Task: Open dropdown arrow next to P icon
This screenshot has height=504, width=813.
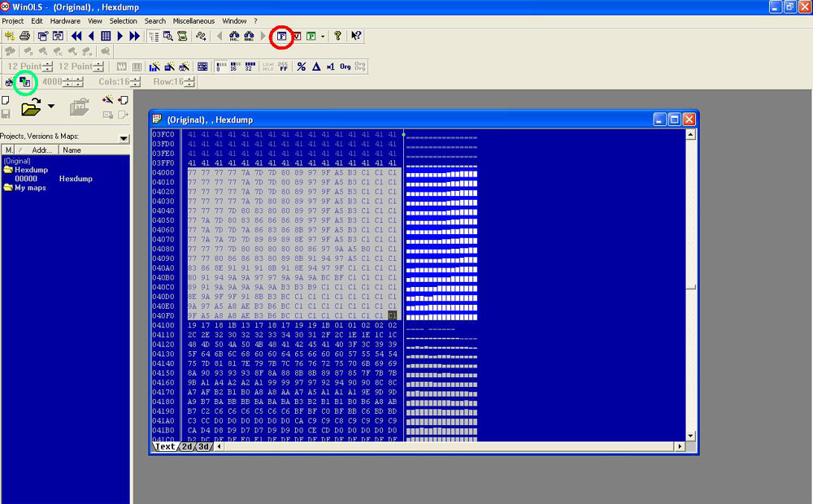Action: tap(323, 37)
